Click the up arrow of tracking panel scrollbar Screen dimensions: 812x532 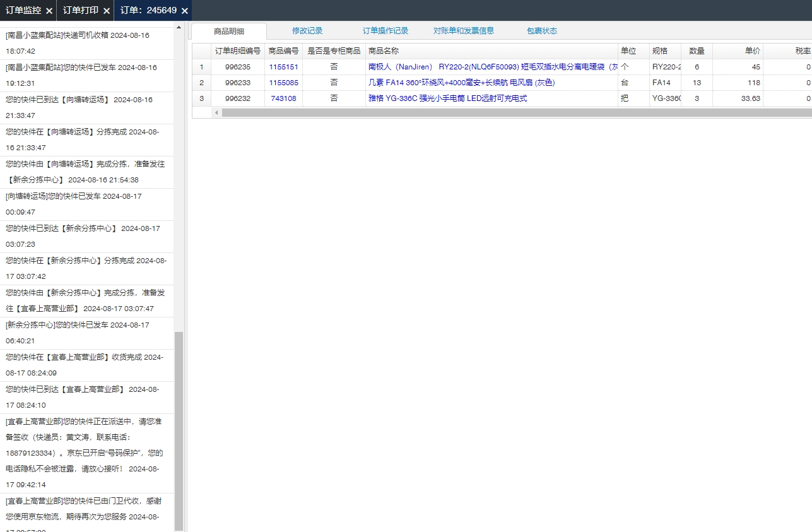179,27
